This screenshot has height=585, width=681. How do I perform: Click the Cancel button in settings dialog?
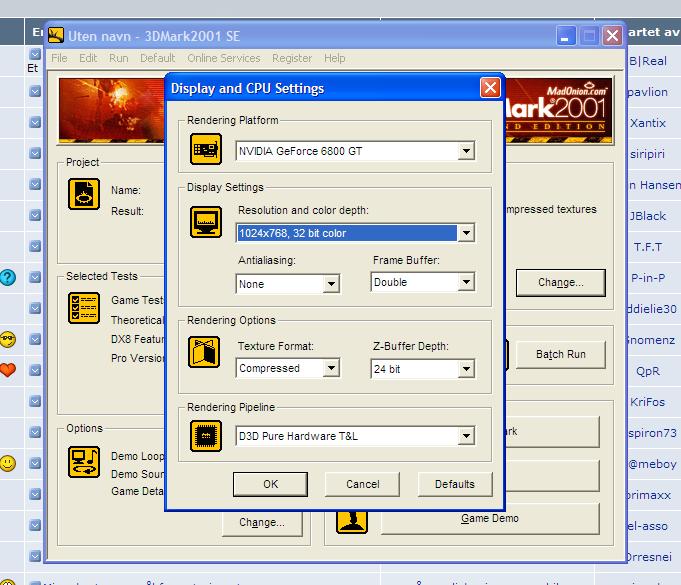pos(363,484)
